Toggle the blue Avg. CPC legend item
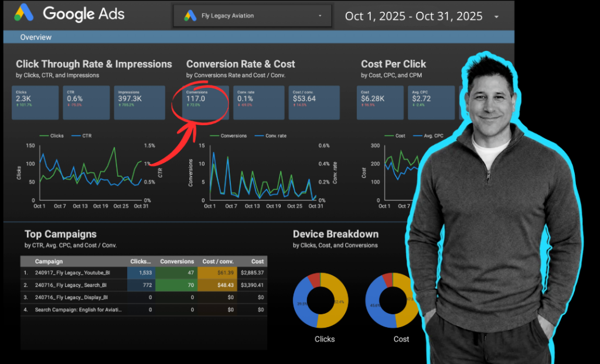Image resolution: width=600 pixels, height=364 pixels. pyautogui.click(x=428, y=136)
